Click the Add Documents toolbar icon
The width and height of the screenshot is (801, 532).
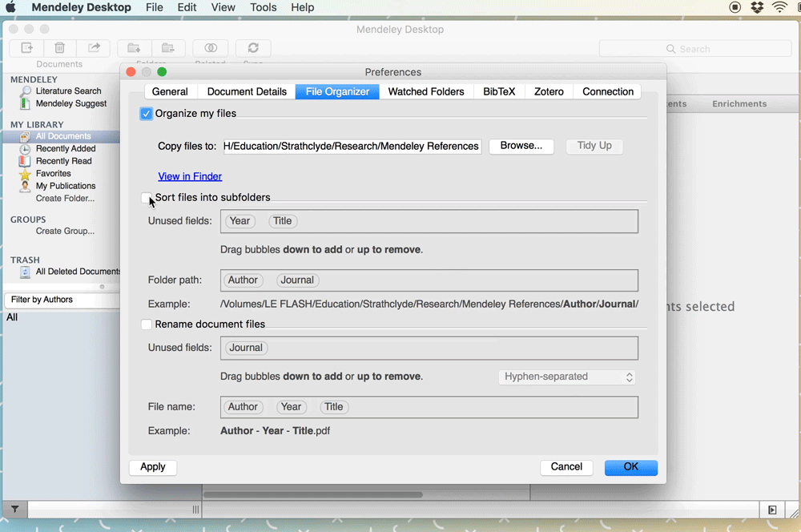(26, 48)
